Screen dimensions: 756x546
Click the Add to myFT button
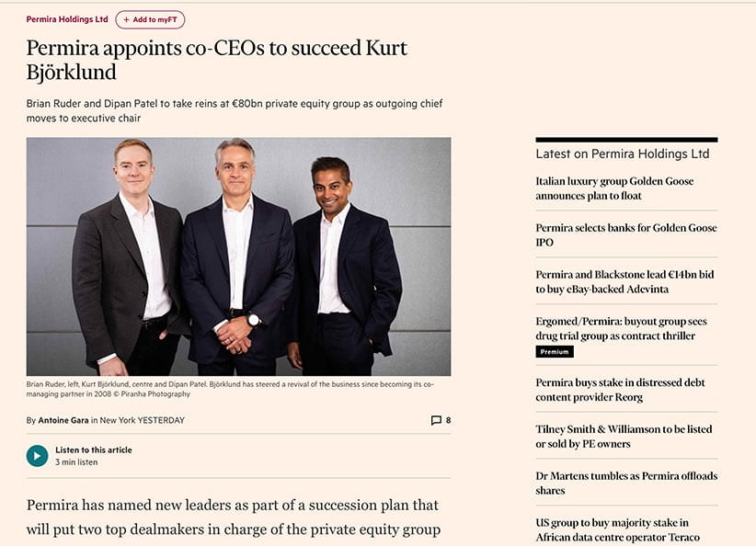[x=150, y=19]
